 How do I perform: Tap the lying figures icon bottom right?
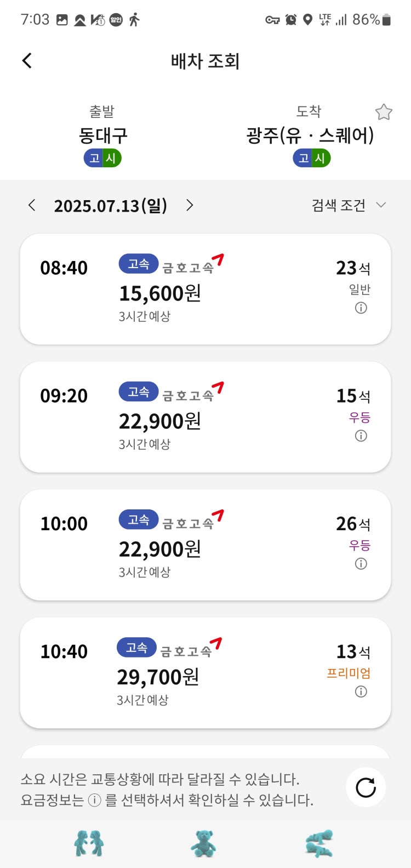click(x=319, y=843)
